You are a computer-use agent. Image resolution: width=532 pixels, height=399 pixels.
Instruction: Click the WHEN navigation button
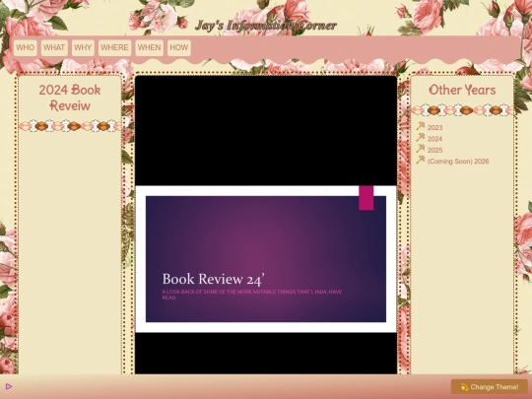(150, 47)
